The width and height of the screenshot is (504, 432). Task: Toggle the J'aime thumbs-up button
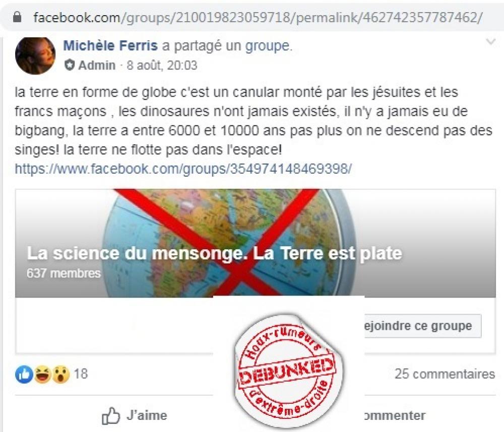135,415
